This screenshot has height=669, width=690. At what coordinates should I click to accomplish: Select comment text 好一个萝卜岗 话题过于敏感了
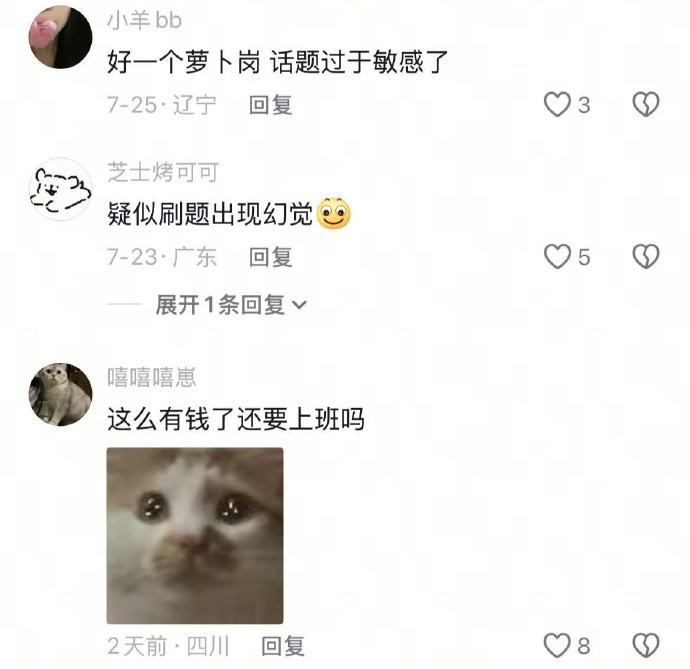[x=278, y=62]
